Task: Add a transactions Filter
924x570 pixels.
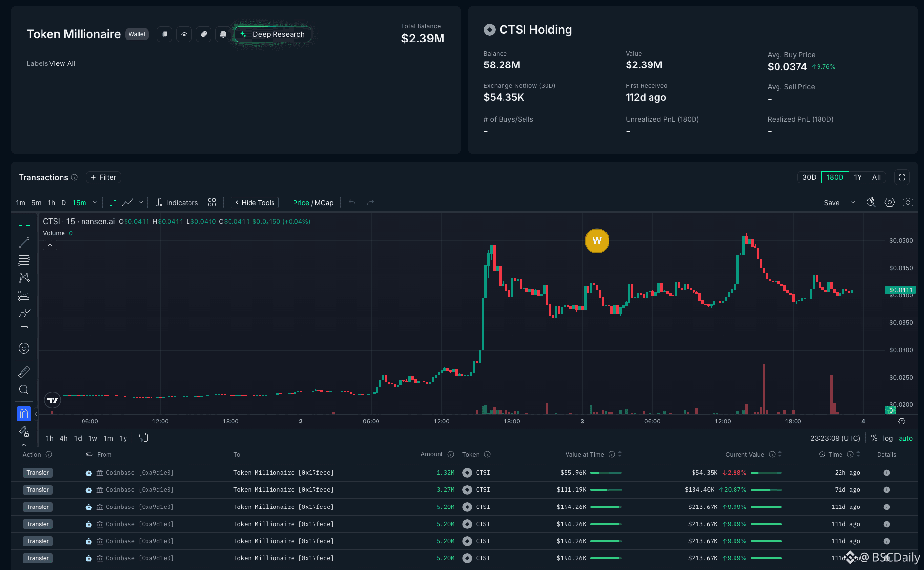Action: [104, 177]
